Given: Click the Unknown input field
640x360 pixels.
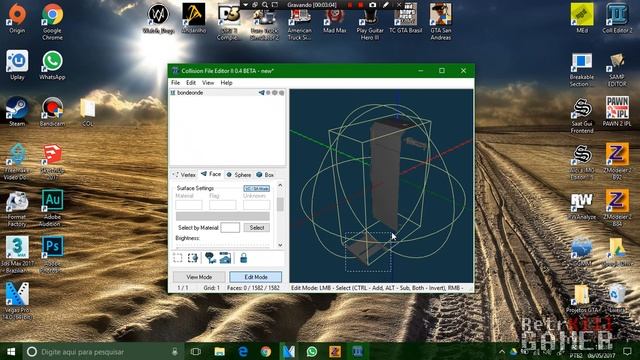Looking at the screenshot, I should point(256,205).
